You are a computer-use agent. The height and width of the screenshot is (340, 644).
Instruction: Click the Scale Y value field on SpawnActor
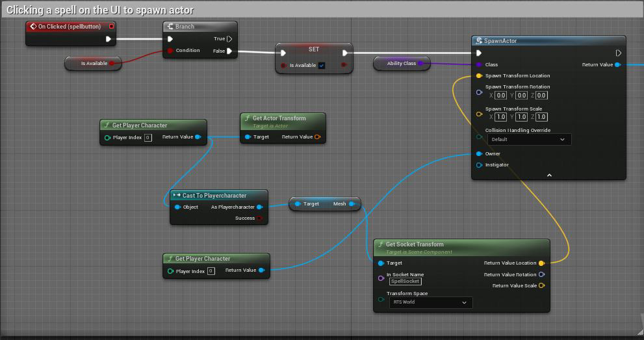[521, 117]
